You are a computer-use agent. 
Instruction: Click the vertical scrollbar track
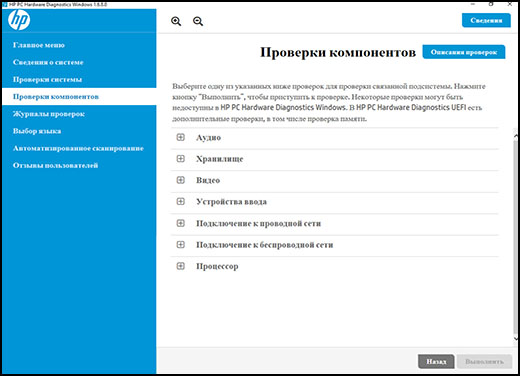516,237
